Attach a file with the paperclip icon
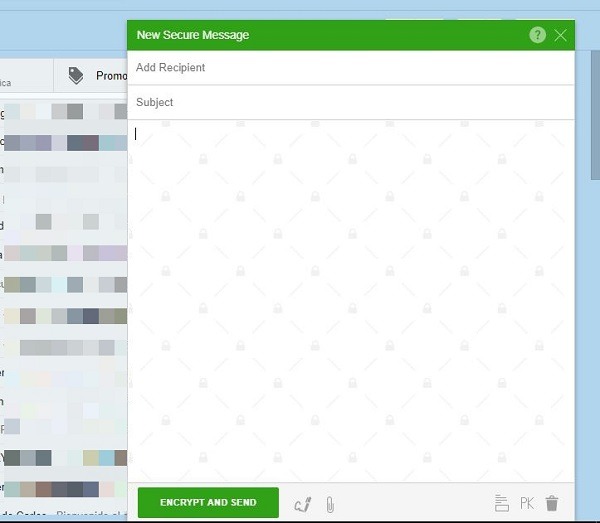Screen dimensions: 600x523 click(x=330, y=504)
